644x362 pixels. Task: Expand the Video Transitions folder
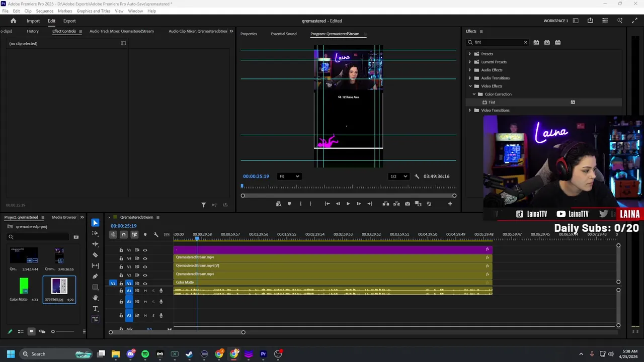470,110
